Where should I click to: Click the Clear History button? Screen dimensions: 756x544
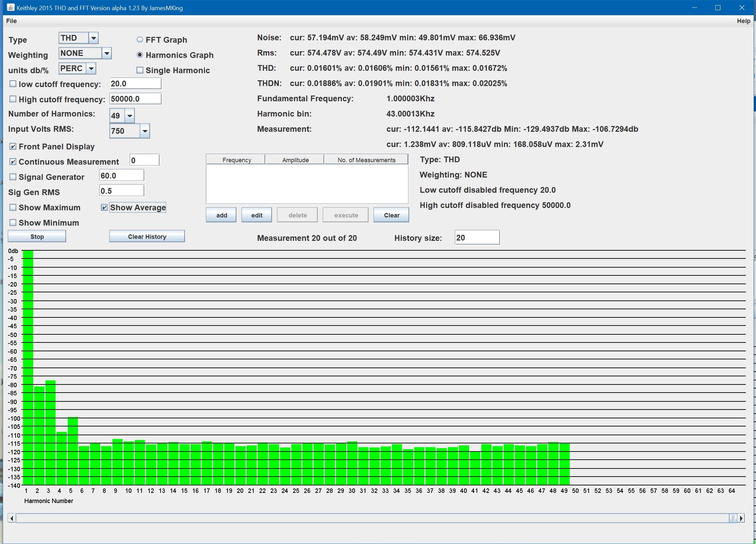pyautogui.click(x=147, y=236)
